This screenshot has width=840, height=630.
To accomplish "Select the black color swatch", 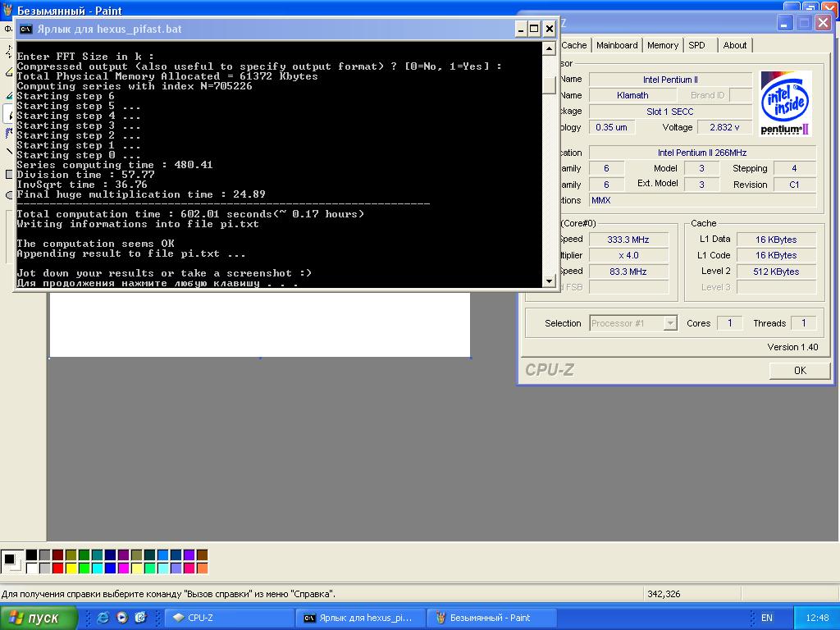I will point(32,555).
